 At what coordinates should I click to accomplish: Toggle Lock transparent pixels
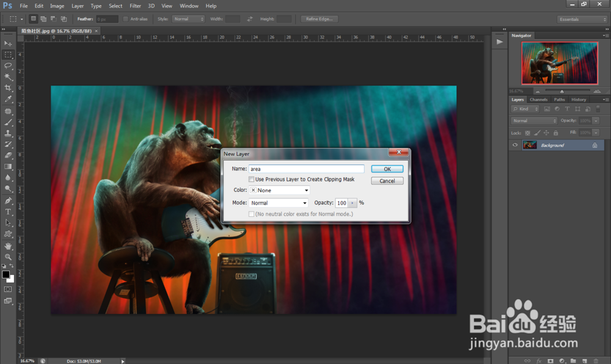(x=528, y=133)
